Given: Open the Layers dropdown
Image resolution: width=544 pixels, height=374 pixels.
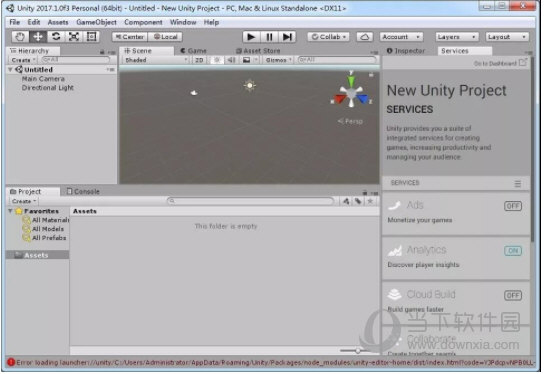Looking at the screenshot, I should pyautogui.click(x=457, y=37).
